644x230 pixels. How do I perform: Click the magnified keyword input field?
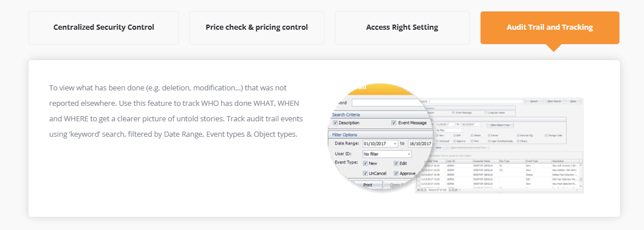click(x=386, y=103)
